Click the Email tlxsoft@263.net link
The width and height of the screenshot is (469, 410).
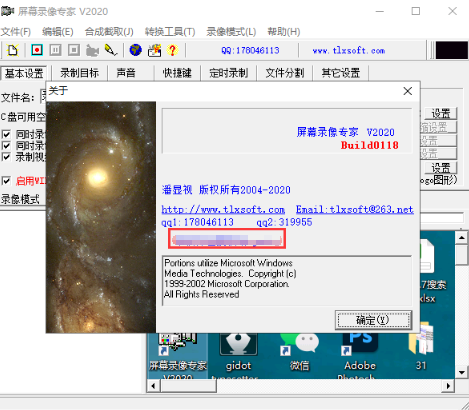tap(355, 209)
